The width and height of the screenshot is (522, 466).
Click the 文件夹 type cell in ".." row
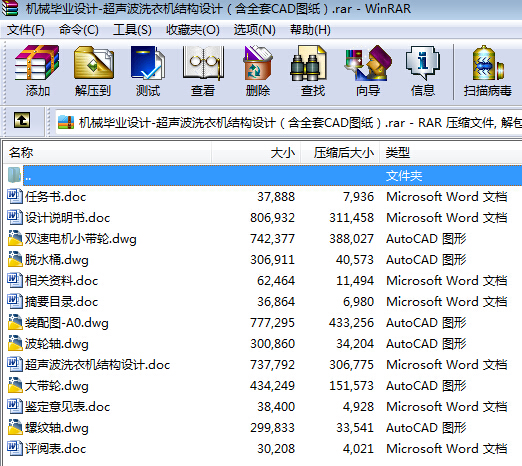point(404,175)
